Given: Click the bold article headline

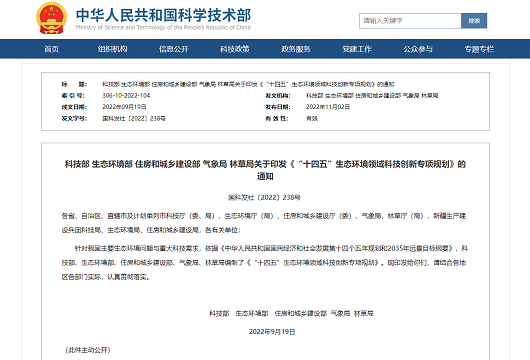Looking at the screenshot, I should [265, 170].
